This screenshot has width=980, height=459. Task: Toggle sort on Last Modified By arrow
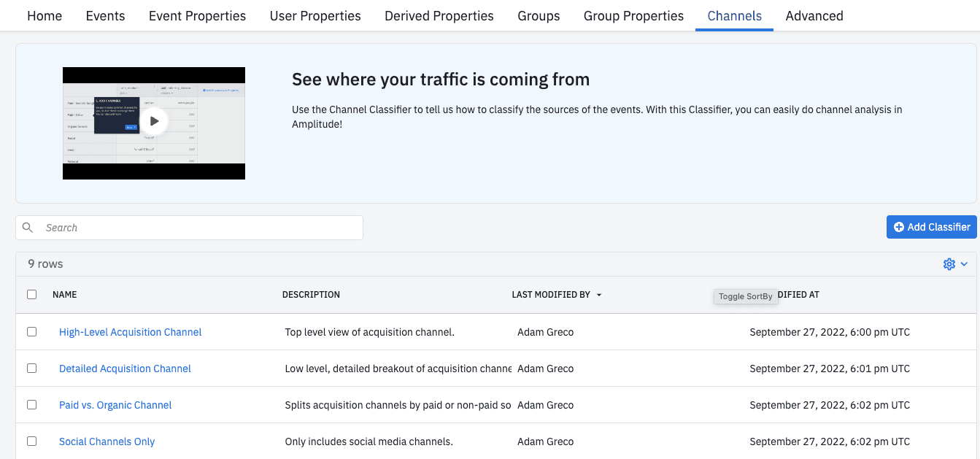(x=599, y=296)
